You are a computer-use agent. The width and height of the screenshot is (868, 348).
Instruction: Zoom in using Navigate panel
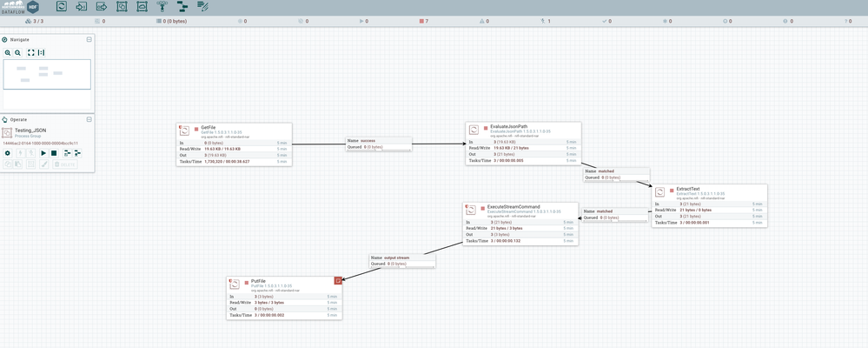(8, 53)
